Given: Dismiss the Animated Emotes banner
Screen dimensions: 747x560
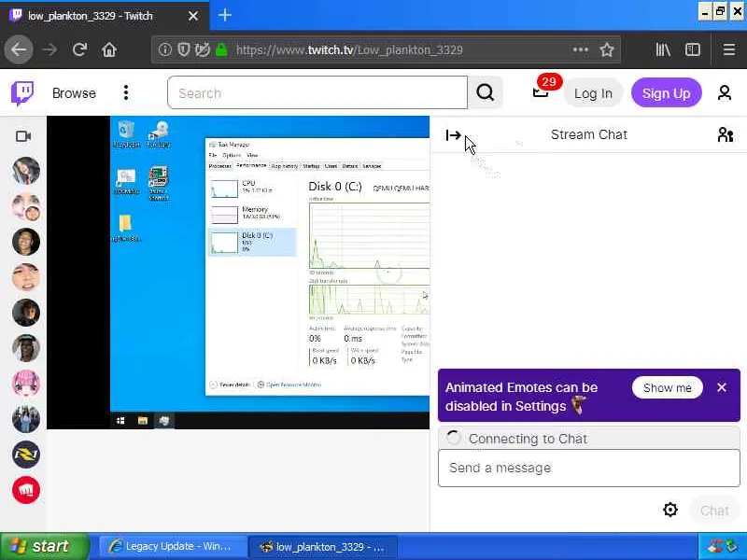Looking at the screenshot, I should [x=721, y=387].
